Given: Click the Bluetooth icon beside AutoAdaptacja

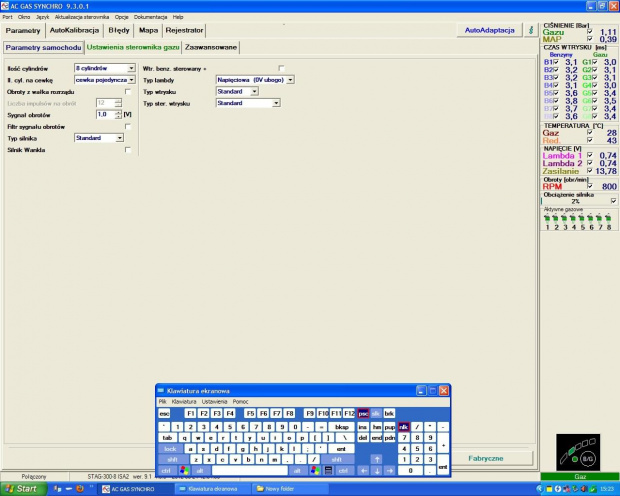Looking at the screenshot, I should tap(530, 30).
